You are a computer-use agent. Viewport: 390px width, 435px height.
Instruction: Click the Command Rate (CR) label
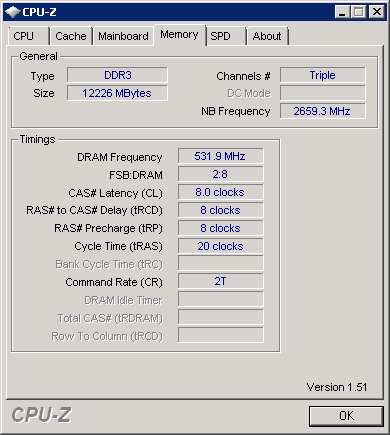pyautogui.click(x=114, y=282)
